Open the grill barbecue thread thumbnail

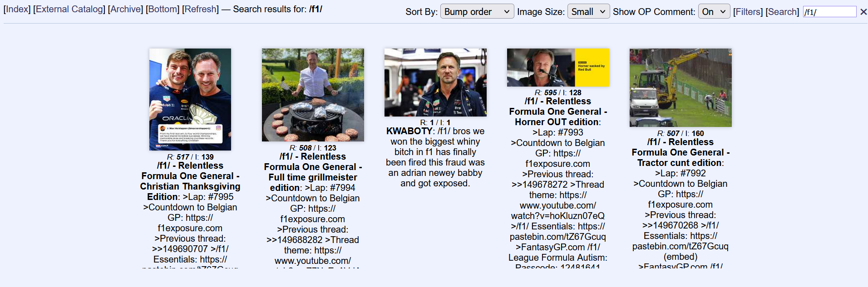pos(313,95)
